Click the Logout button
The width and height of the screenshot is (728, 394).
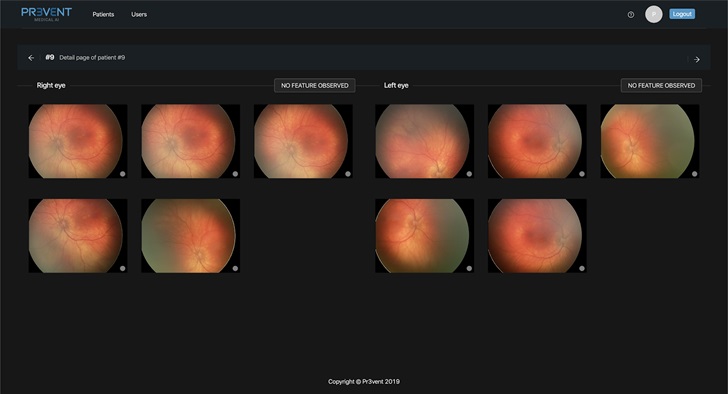point(682,14)
